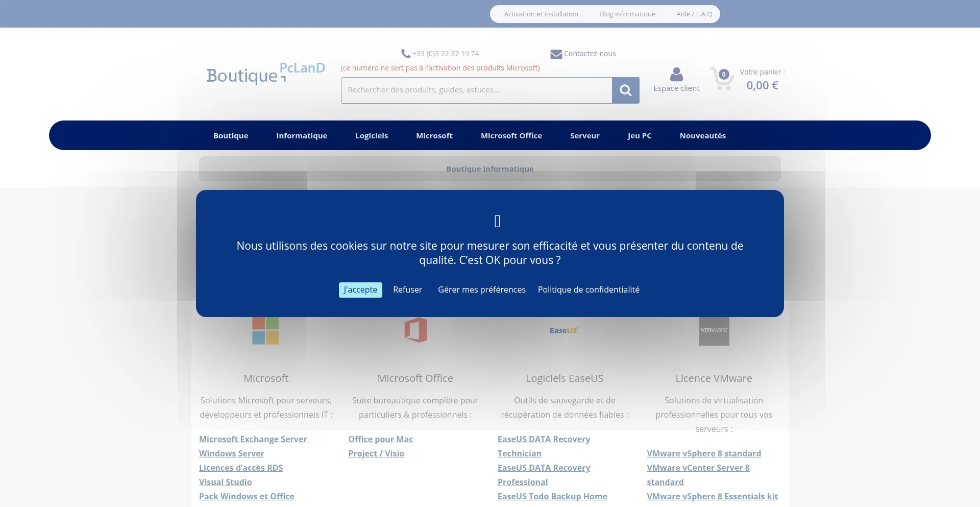Open Microsoft Exchange Server link

pyautogui.click(x=253, y=440)
